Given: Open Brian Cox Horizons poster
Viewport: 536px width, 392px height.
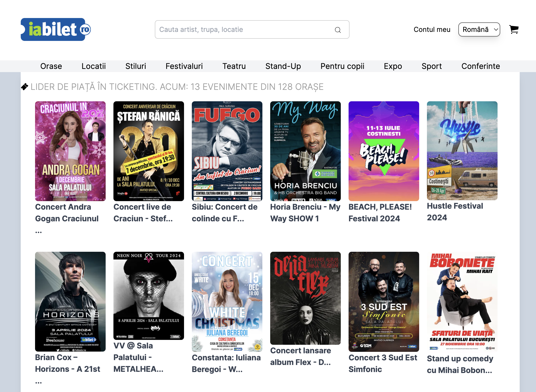Looking at the screenshot, I should pos(70,301).
